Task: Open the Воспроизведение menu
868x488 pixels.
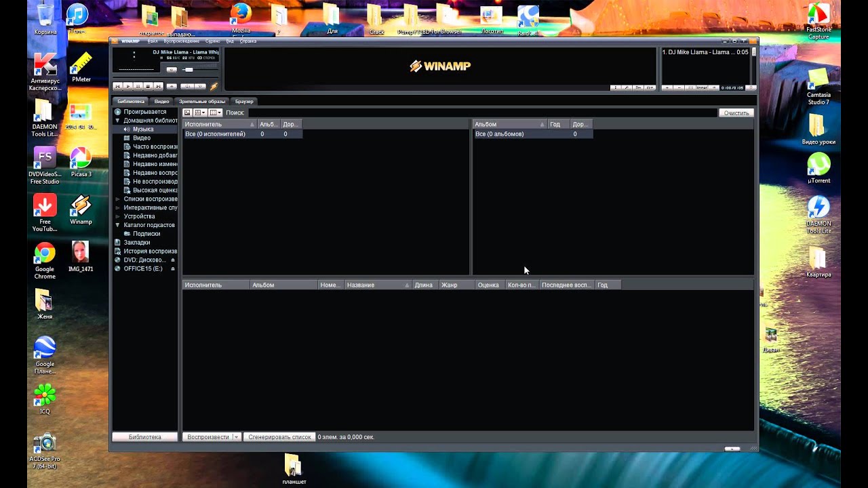Action: (x=182, y=41)
